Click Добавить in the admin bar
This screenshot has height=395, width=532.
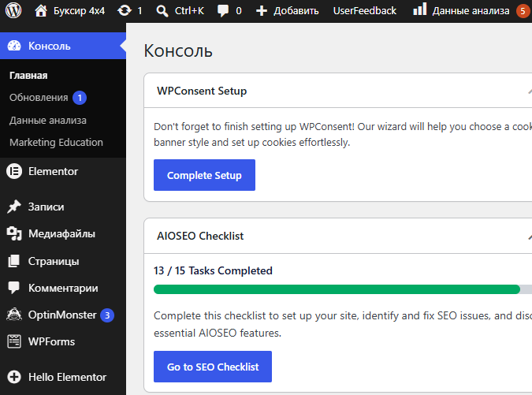(x=296, y=11)
